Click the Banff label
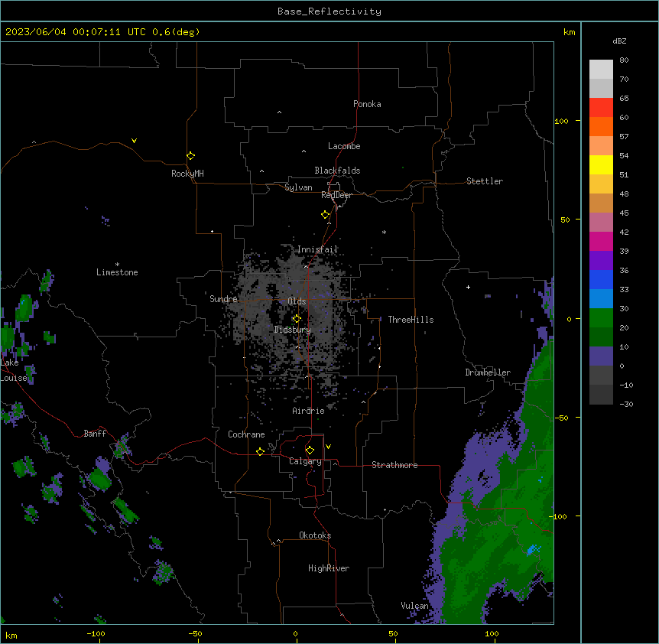 [95, 434]
